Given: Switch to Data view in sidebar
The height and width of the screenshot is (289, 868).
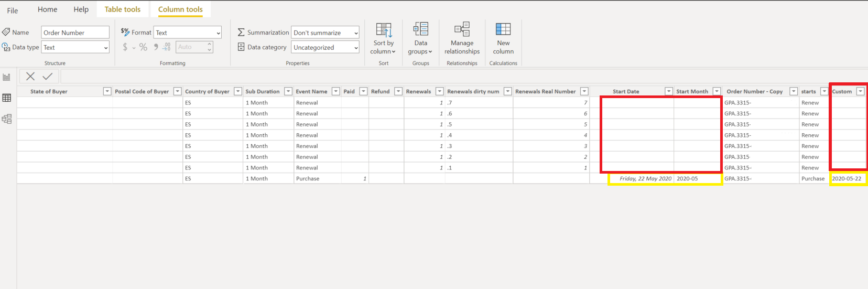Looking at the screenshot, I should coord(7,98).
